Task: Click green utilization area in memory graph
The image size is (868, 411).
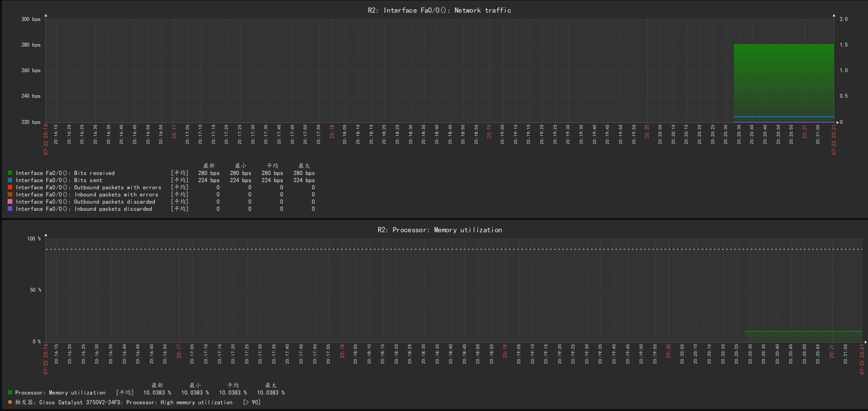Action: (x=803, y=336)
